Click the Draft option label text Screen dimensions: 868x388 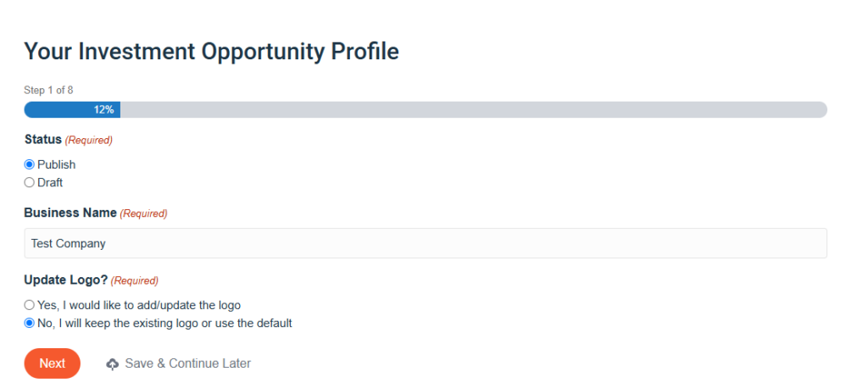[50, 183]
